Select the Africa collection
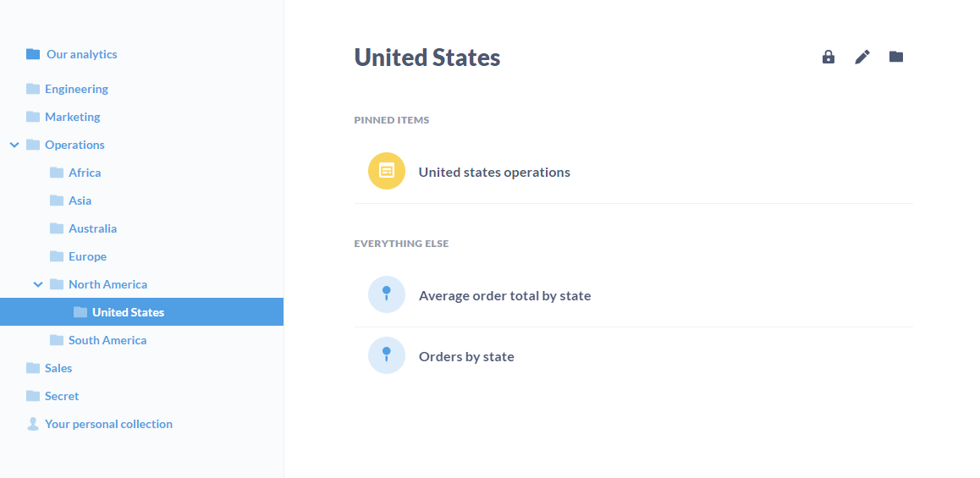 tap(85, 173)
